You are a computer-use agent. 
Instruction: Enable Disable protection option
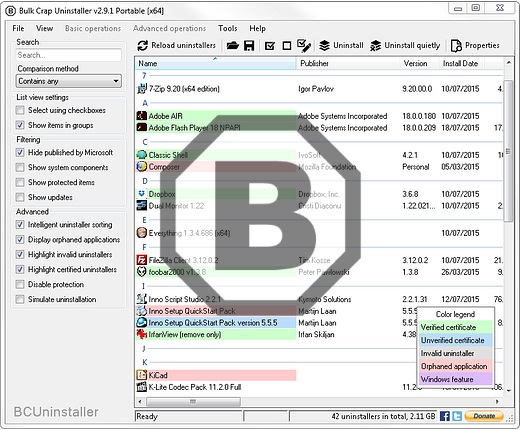point(20,284)
